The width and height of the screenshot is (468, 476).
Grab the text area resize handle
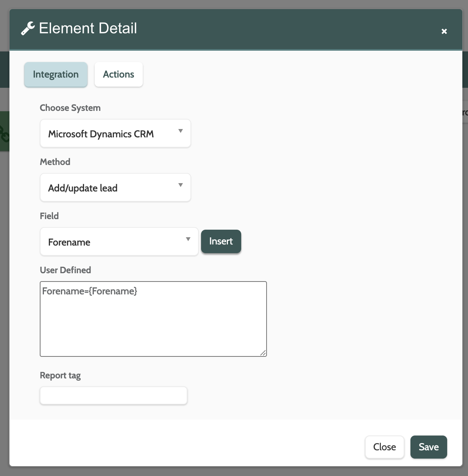tap(263, 353)
